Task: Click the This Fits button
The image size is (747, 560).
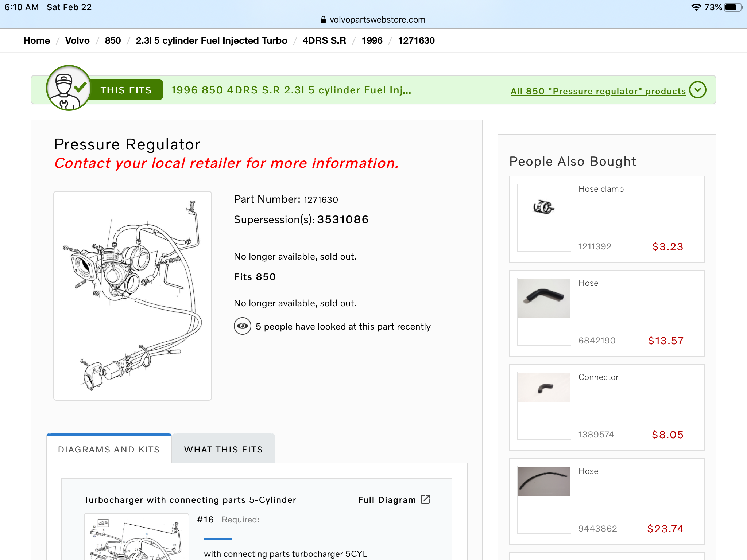Action: (x=126, y=90)
